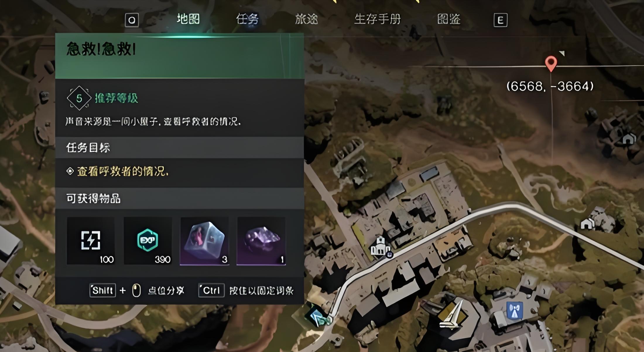This screenshot has height=352, width=644.
Task: Click the green hexagon currency reward 390
Action: 148,241
